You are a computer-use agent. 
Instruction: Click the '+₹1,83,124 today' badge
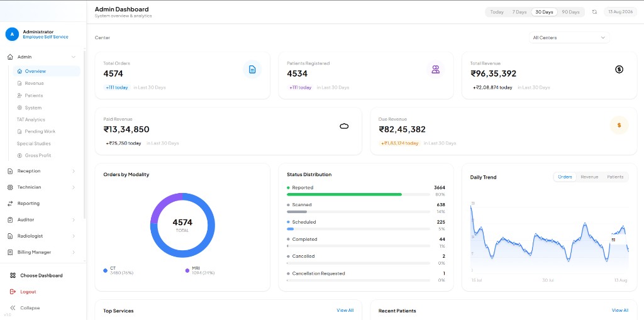pos(399,143)
